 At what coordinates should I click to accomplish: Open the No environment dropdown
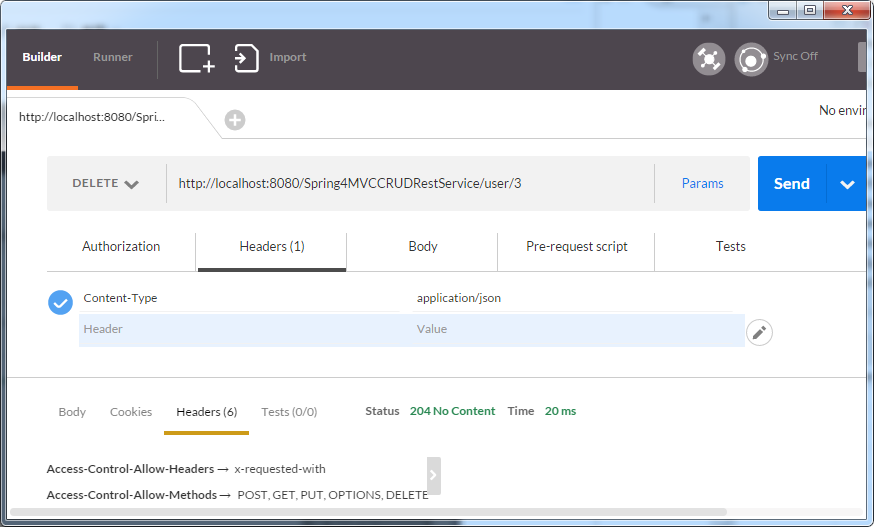[842, 110]
